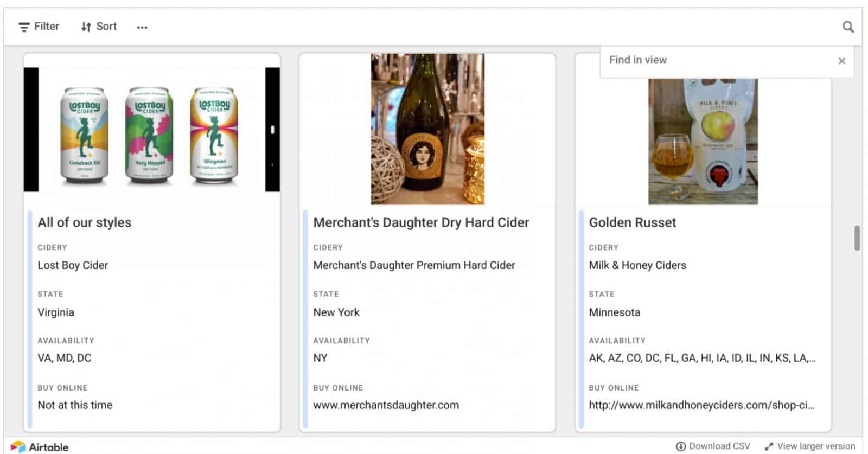Open the three-dot more options menu
The image size is (868, 454).
tap(142, 27)
